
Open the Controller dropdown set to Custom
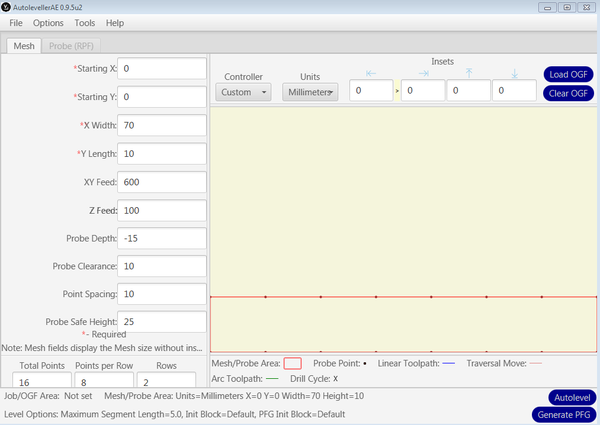[243, 92]
